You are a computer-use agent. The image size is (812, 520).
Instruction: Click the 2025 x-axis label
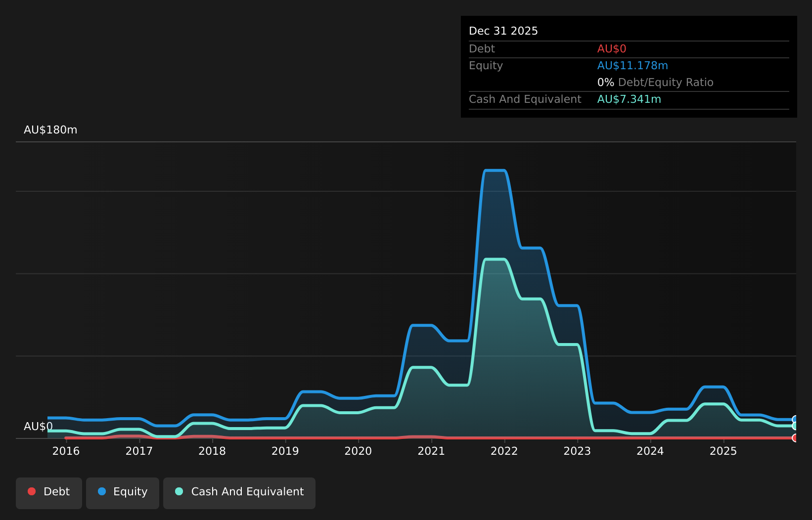[x=723, y=451]
